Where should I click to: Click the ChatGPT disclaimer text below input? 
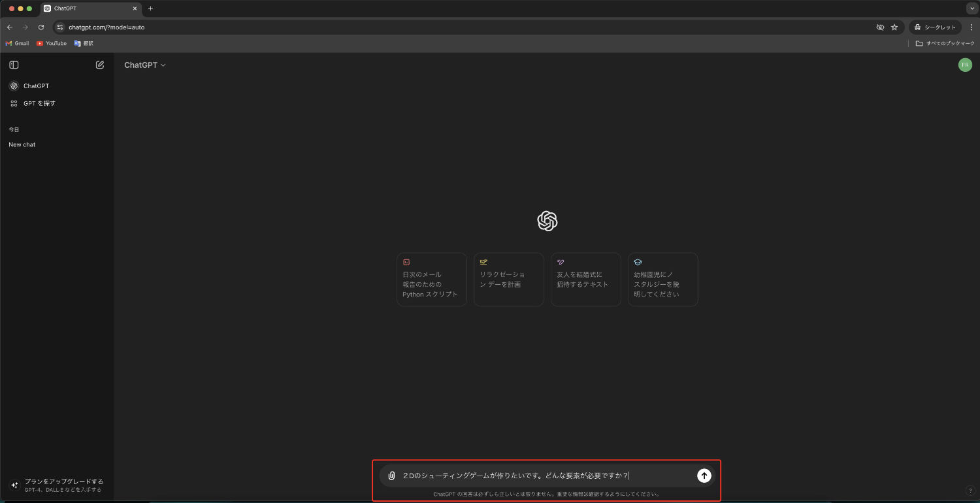pos(546,494)
